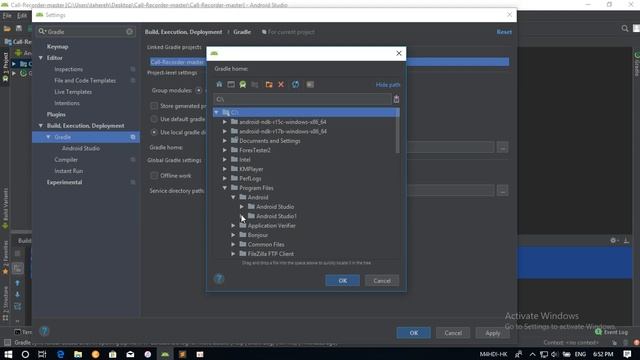Enable Offline work checkbox
The width and height of the screenshot is (640, 360).
coord(154,176)
